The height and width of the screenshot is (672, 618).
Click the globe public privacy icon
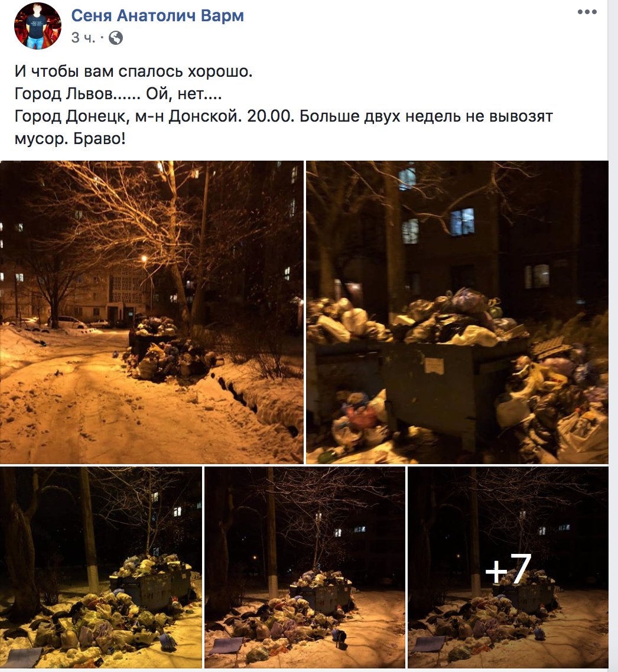[116, 38]
